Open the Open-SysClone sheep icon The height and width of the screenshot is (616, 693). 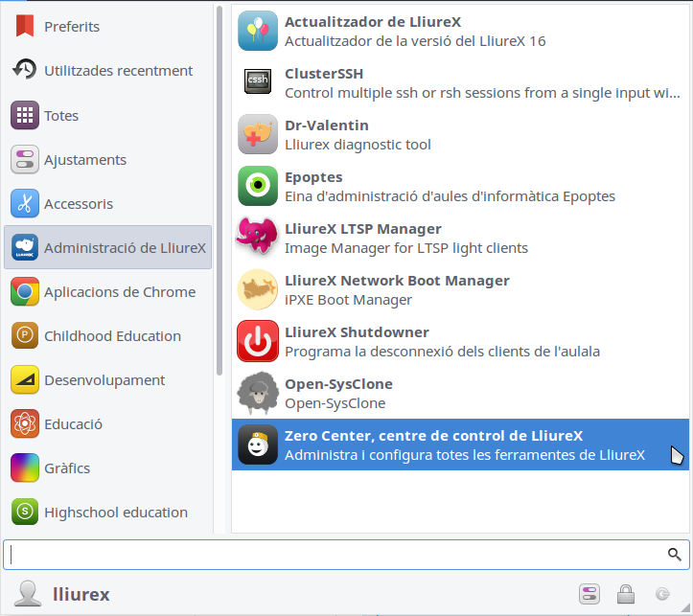pyautogui.click(x=258, y=393)
